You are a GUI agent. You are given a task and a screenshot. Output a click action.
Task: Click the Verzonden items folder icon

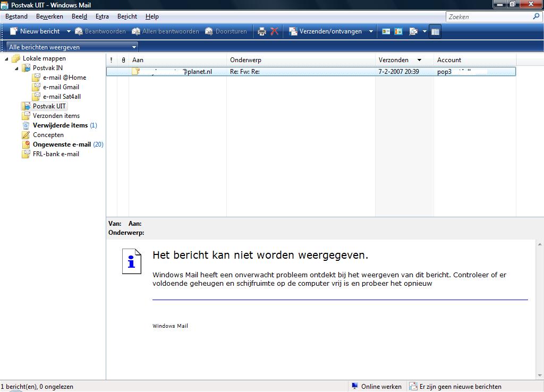[x=26, y=115]
